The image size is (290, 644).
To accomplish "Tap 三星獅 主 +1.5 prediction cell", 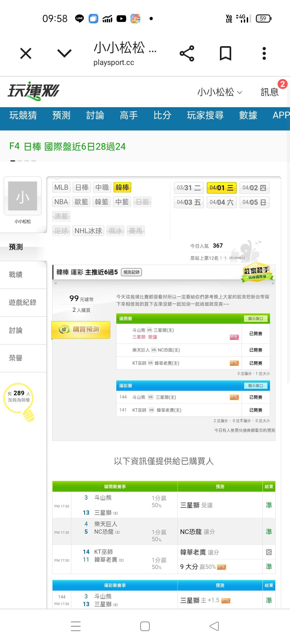I will (x=220, y=600).
